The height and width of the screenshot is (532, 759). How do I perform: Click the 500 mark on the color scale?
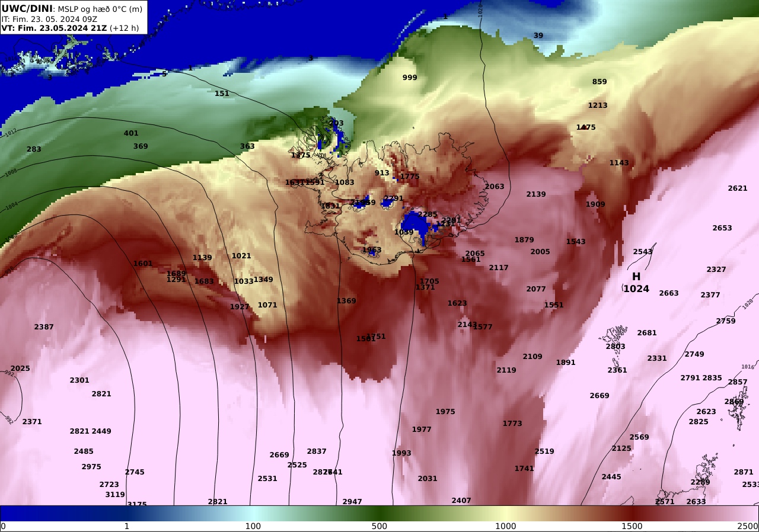click(379, 526)
